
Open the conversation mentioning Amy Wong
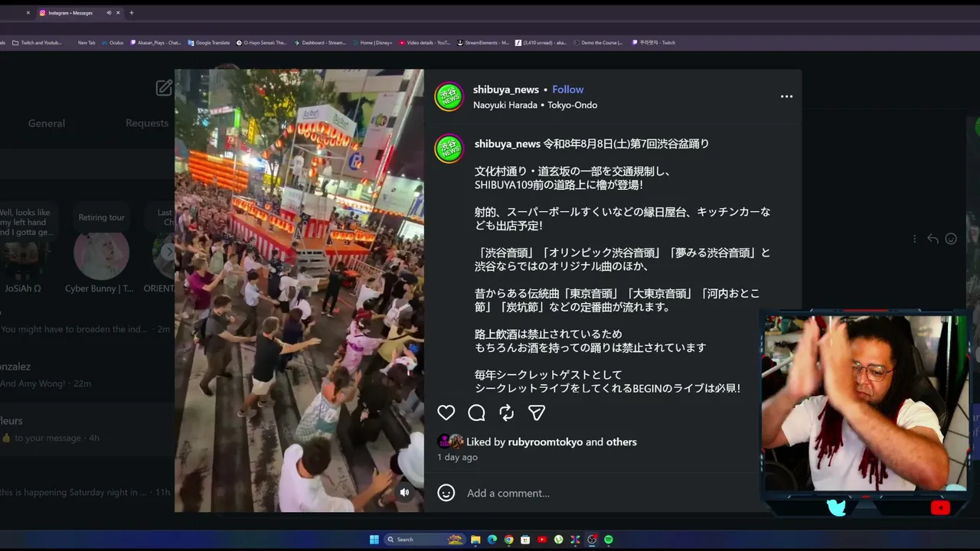(84, 375)
